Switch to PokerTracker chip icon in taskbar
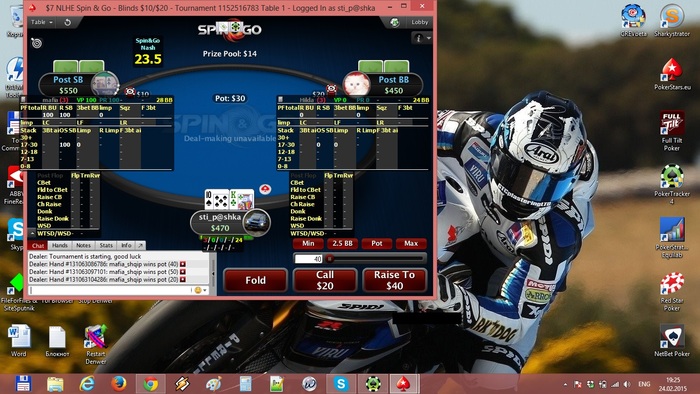The height and width of the screenshot is (394, 700). click(373, 384)
